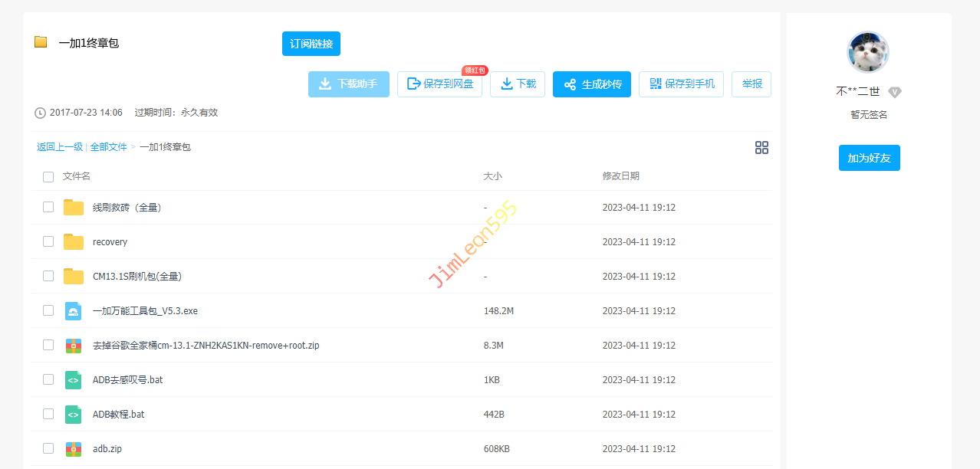The width and height of the screenshot is (980, 469).
Task: Click the recovery folder icon
Action: point(74,242)
